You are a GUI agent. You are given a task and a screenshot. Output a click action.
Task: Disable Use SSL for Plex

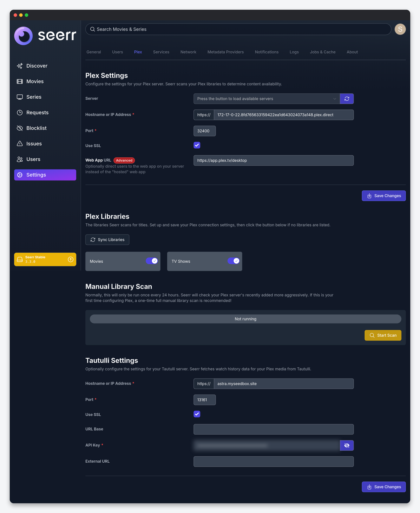pos(197,145)
